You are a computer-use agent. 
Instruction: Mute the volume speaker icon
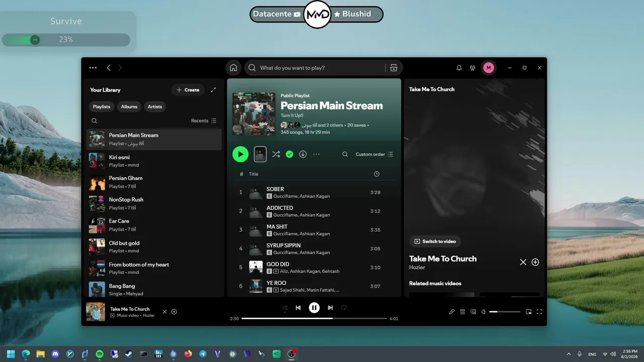(484, 312)
